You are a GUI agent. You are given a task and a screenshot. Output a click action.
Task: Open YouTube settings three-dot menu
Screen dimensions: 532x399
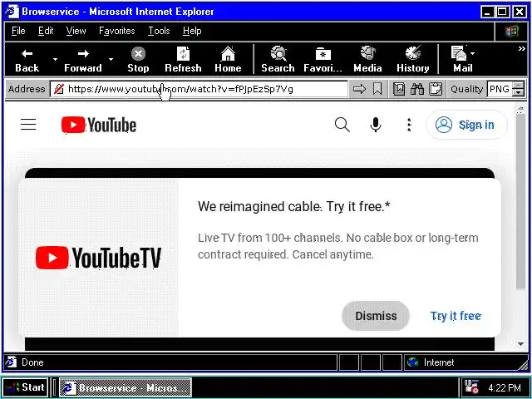[x=409, y=125]
